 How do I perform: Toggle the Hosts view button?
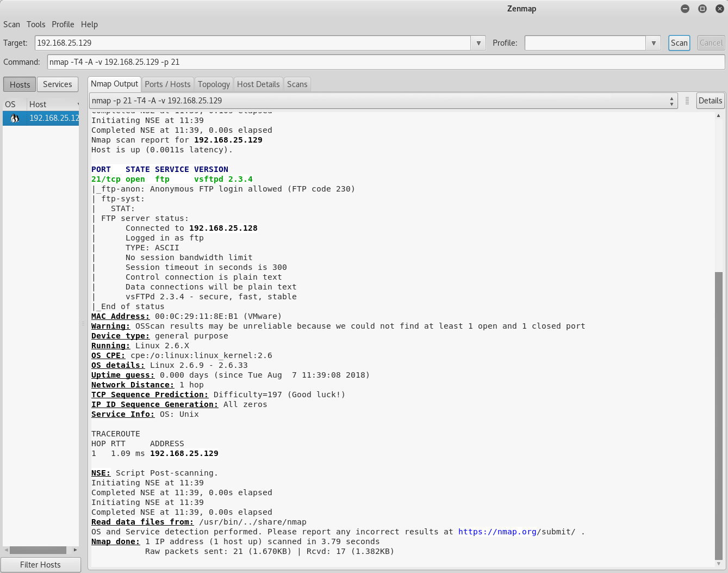pyautogui.click(x=20, y=84)
